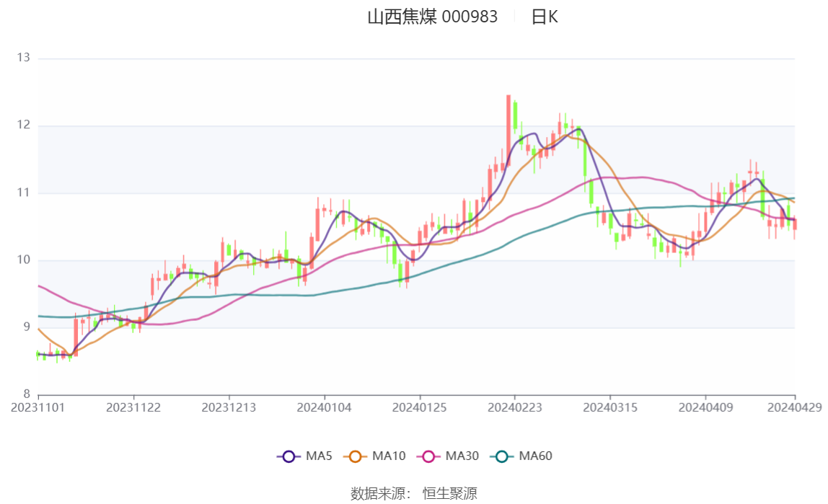Click x-axis date label 20240104
The width and height of the screenshot is (828, 504).
pyautogui.click(x=325, y=407)
